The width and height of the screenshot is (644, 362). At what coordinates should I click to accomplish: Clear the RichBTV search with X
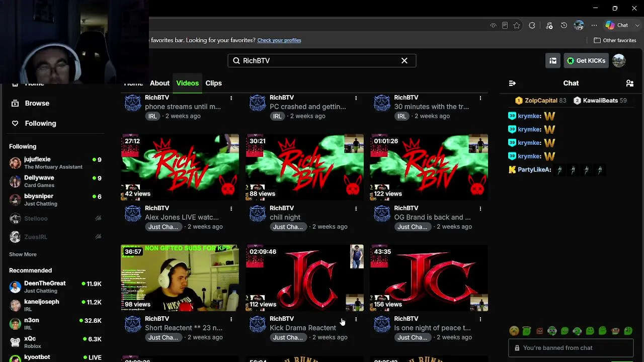click(x=405, y=61)
